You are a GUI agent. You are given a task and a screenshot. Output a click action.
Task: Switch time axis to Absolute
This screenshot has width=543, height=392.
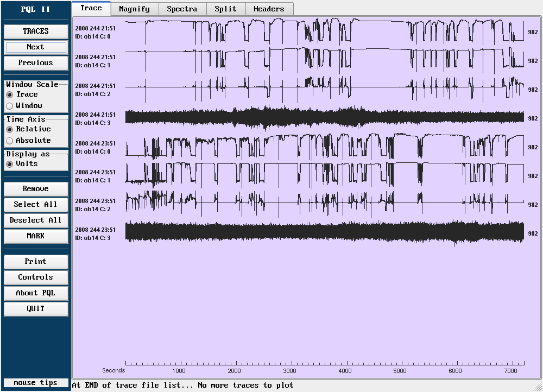(x=10, y=141)
